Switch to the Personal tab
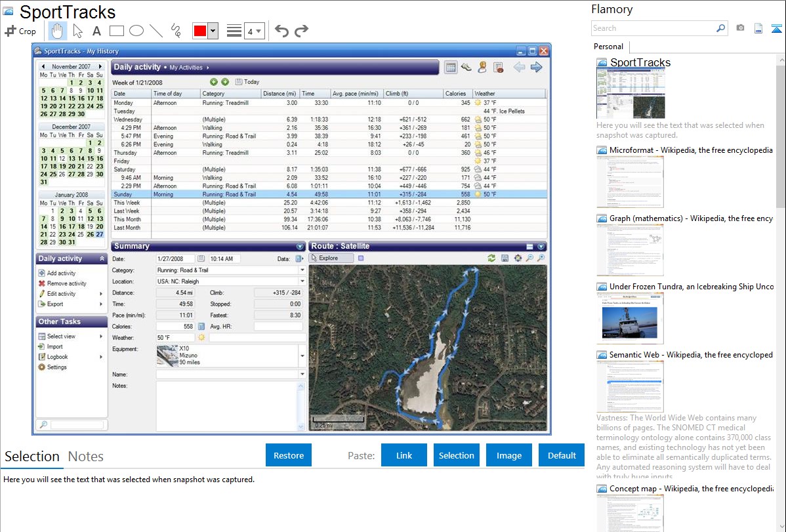Image resolution: width=786 pixels, height=532 pixels. click(x=609, y=47)
